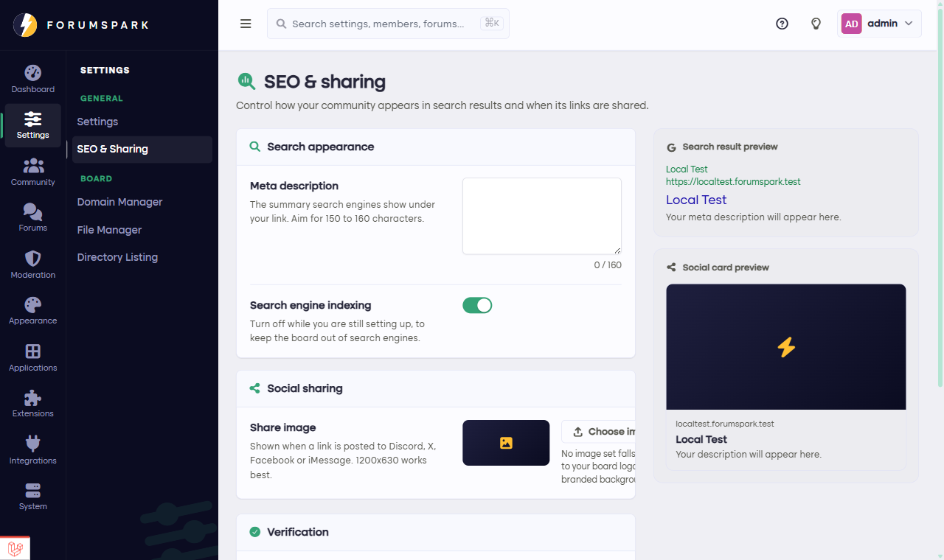Click the Search appearance section heading
The width and height of the screenshot is (944, 560).
tap(321, 147)
